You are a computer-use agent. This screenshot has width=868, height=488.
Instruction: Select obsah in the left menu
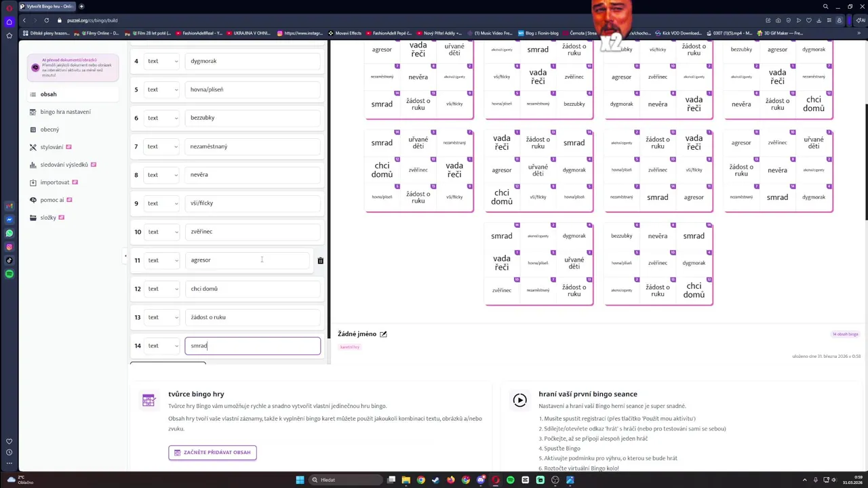(x=73, y=94)
